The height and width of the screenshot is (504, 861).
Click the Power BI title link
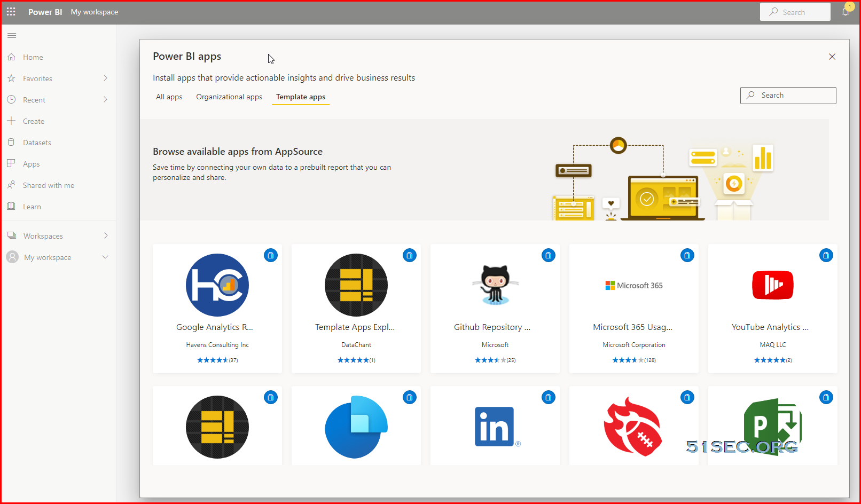(45, 12)
